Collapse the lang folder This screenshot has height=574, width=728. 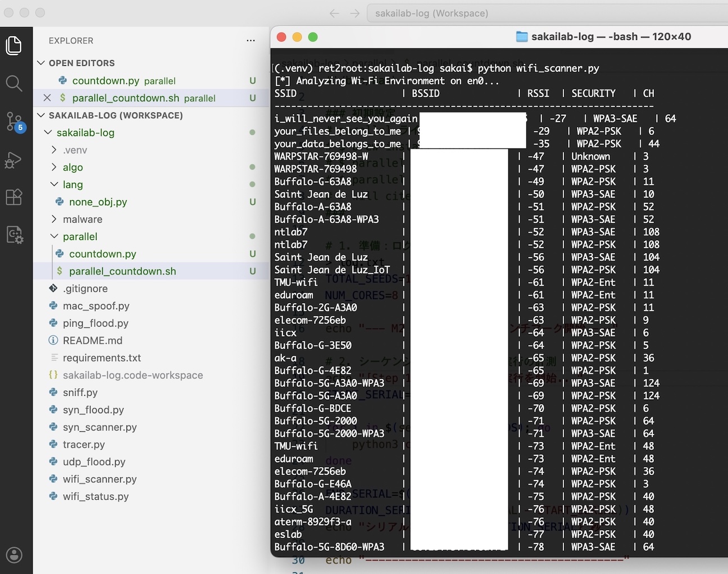54,184
